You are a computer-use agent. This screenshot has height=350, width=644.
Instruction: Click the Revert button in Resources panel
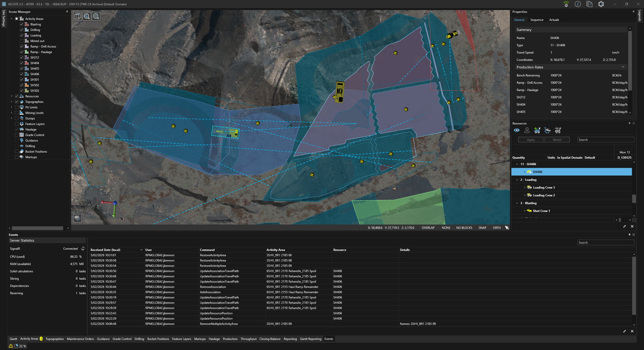(x=557, y=140)
